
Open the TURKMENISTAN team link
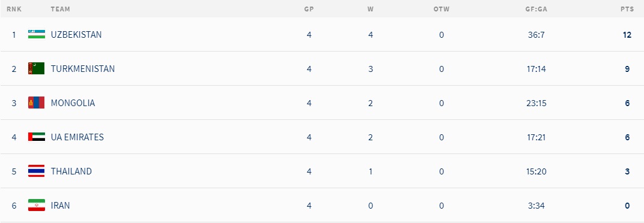83,68
